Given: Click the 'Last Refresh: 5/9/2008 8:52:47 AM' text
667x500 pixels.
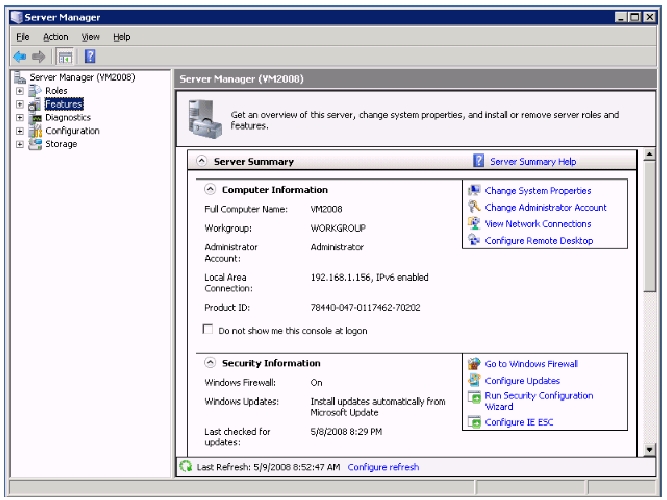Looking at the screenshot, I should pyautogui.click(x=268, y=467).
